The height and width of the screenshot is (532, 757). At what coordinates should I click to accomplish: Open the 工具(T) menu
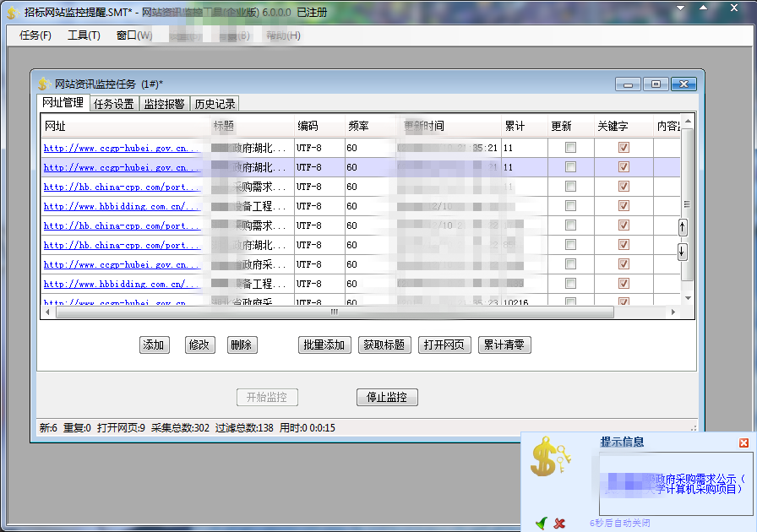pos(84,35)
